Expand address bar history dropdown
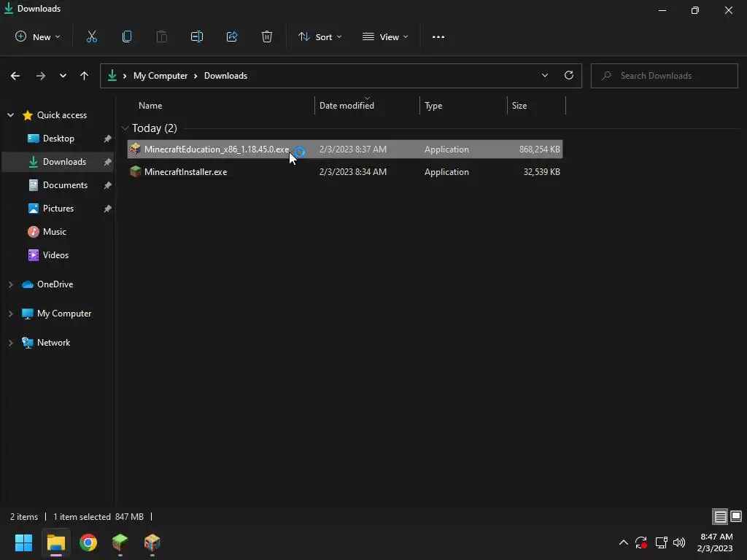This screenshot has width=747, height=560. pyautogui.click(x=545, y=75)
